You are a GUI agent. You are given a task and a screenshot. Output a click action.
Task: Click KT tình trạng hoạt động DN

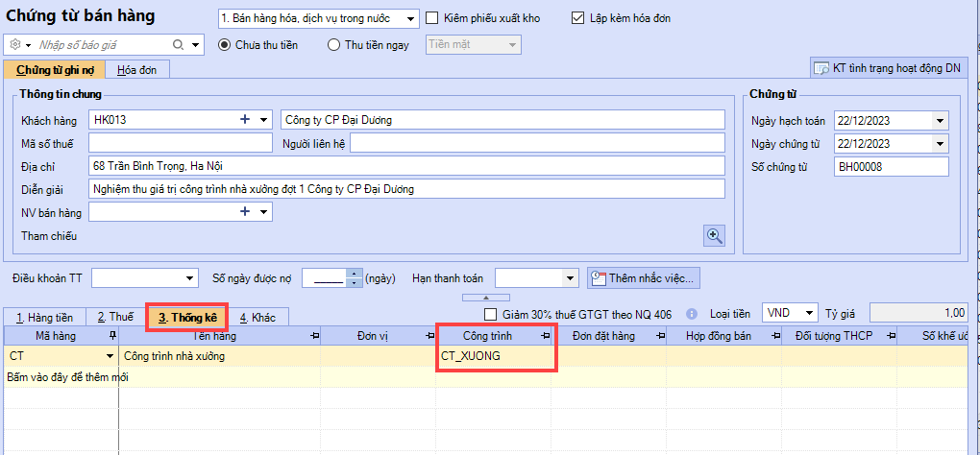point(887,68)
